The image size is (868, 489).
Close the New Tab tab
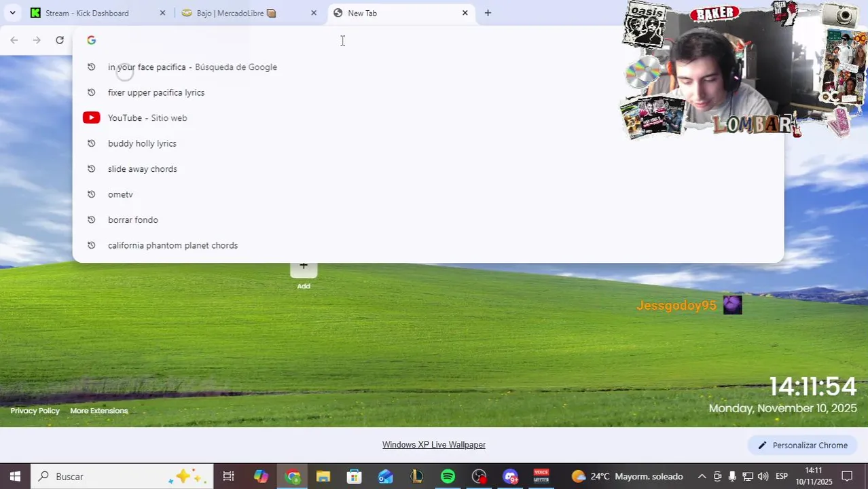465,13
